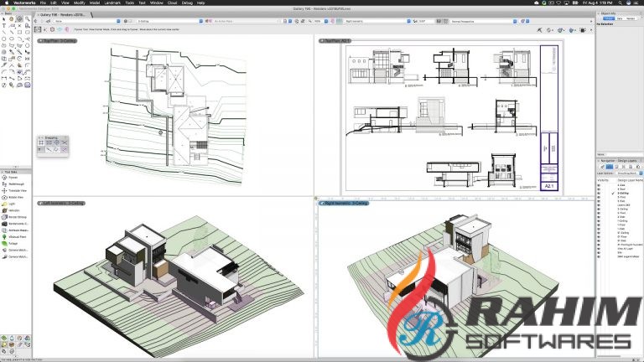This screenshot has width=644, height=362.
Task: Switch to Shape tab in Object Info
Action: pos(609,18)
